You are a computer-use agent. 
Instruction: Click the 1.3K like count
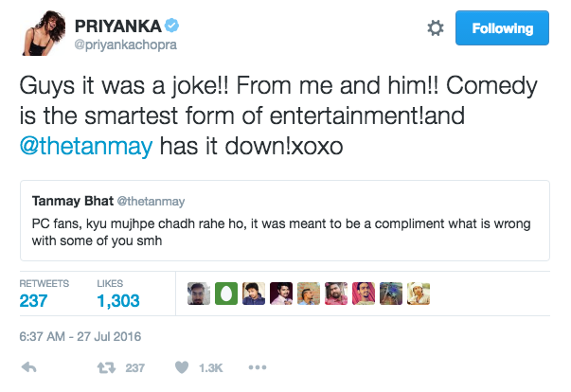(x=210, y=367)
